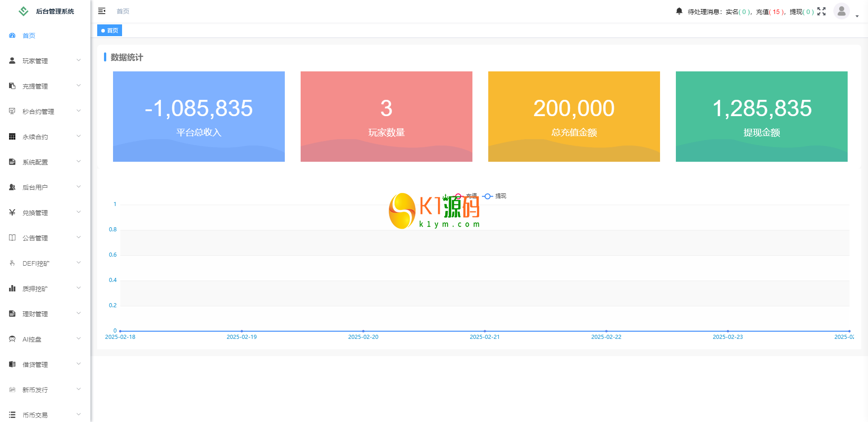Image resolution: width=868 pixels, height=422 pixels.
Task: Toggle the 提现 series in chart legend
Action: click(495, 196)
